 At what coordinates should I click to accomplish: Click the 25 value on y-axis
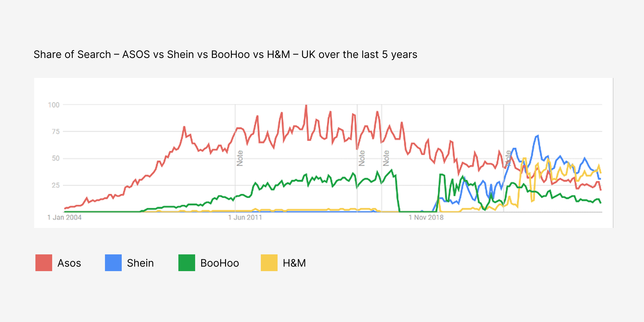56,185
